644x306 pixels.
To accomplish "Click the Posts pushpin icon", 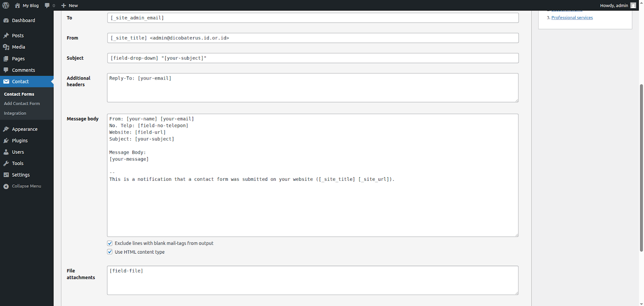I will [x=6, y=35].
